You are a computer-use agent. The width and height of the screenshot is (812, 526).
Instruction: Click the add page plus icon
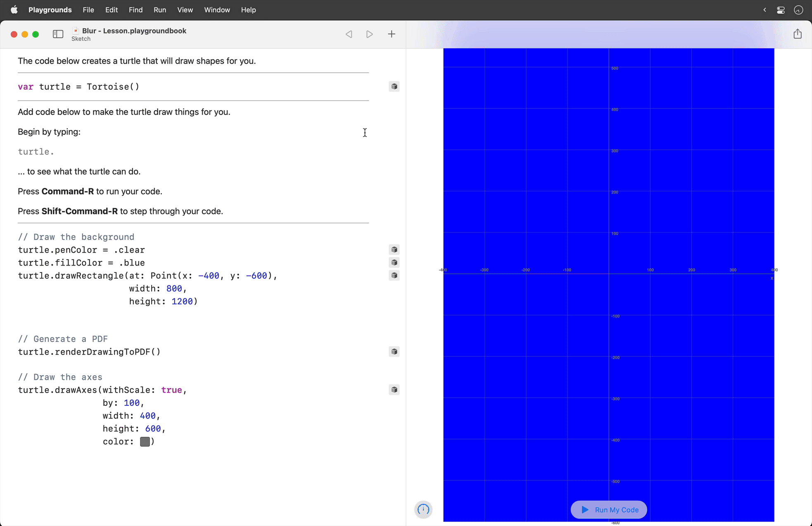[391, 34]
